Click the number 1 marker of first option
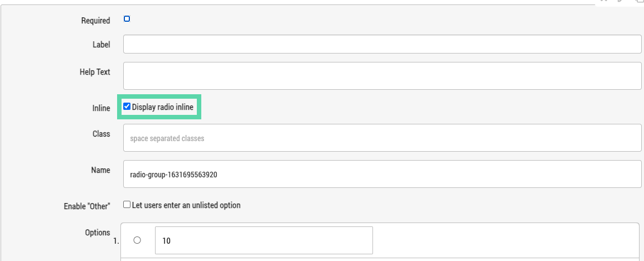Screen dimensions: 644x261 click(116, 241)
